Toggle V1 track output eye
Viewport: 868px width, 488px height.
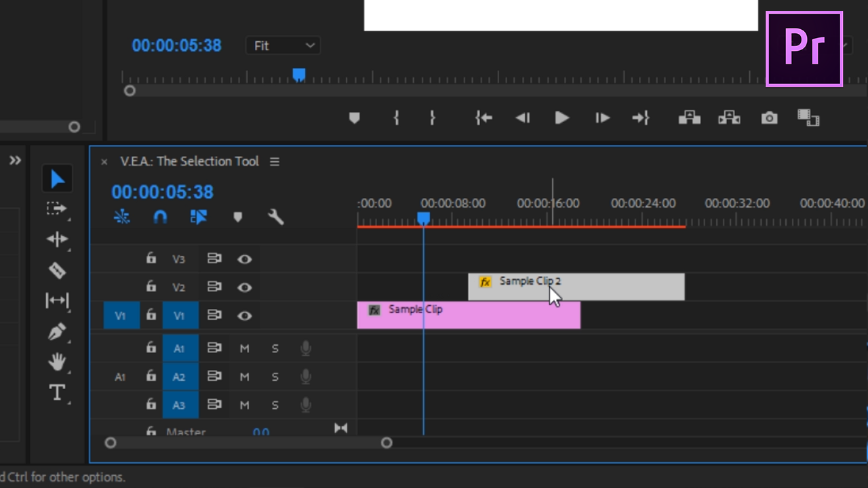[245, 316]
